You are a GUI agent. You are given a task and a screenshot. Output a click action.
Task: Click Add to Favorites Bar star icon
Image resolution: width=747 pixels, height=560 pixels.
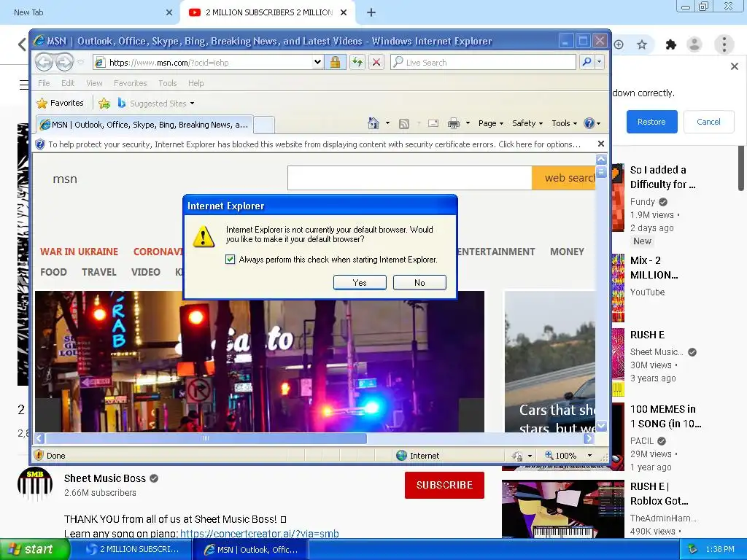pos(104,103)
